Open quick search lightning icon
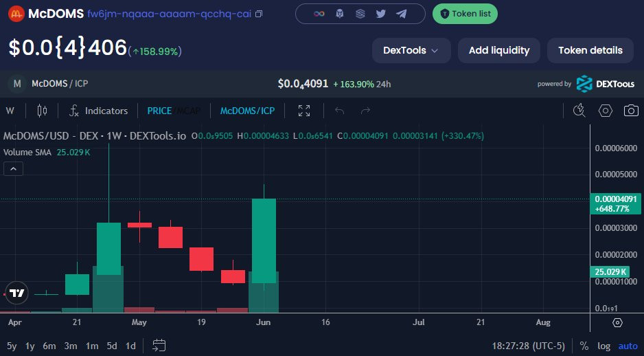644x356 pixels. pyautogui.click(x=579, y=111)
